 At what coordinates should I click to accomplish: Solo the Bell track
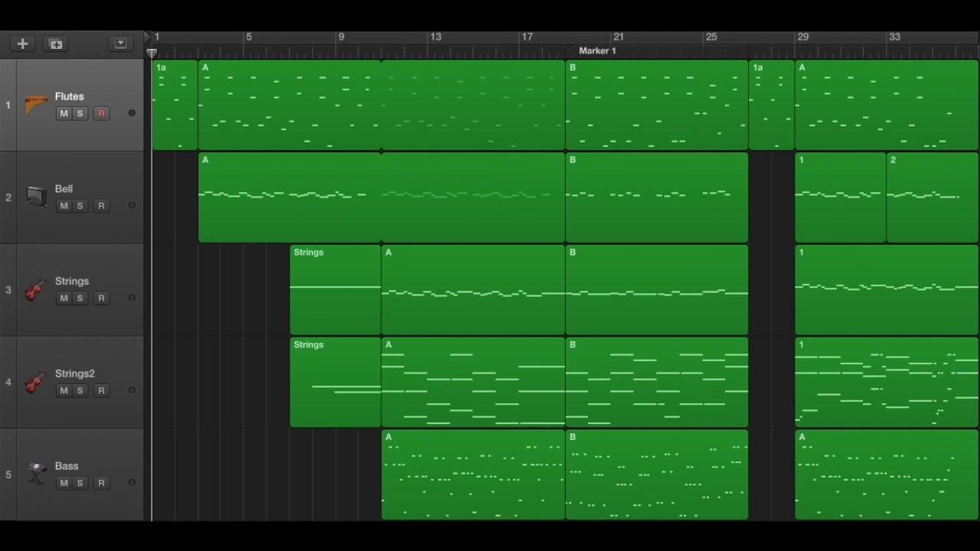point(80,206)
